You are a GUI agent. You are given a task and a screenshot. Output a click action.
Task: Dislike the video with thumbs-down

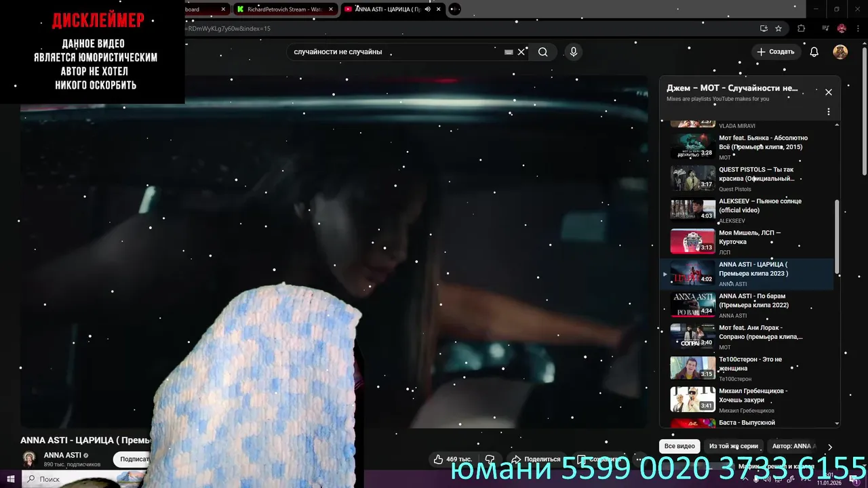pyautogui.click(x=490, y=459)
